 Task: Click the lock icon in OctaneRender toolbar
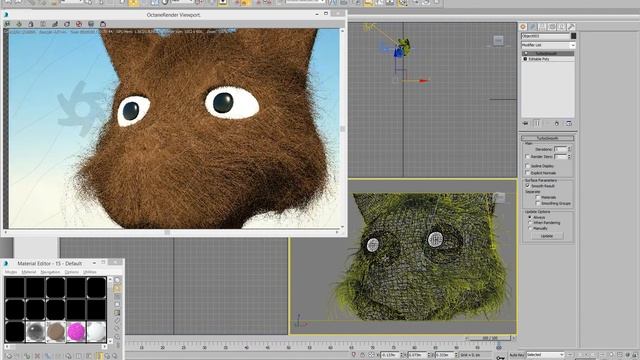[x=31, y=24]
